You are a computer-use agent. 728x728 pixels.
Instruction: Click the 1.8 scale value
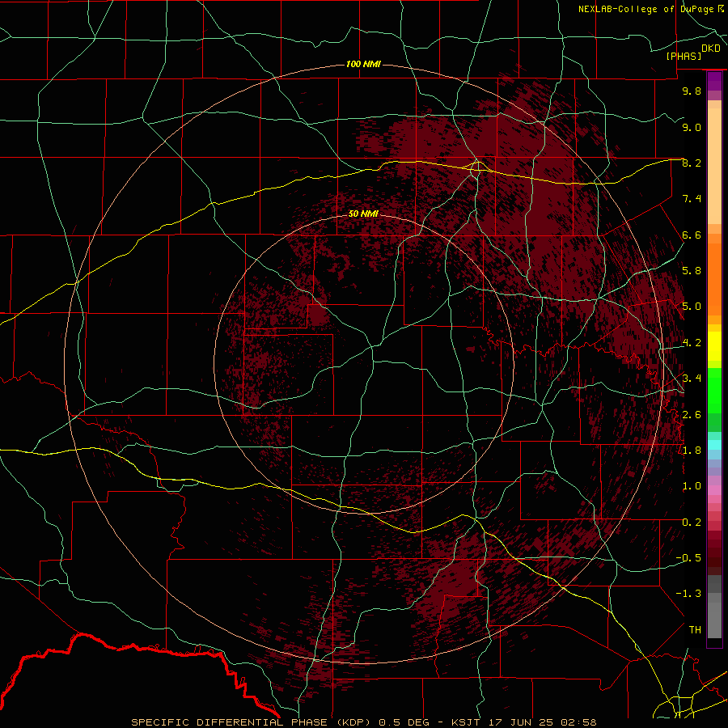pos(692,451)
